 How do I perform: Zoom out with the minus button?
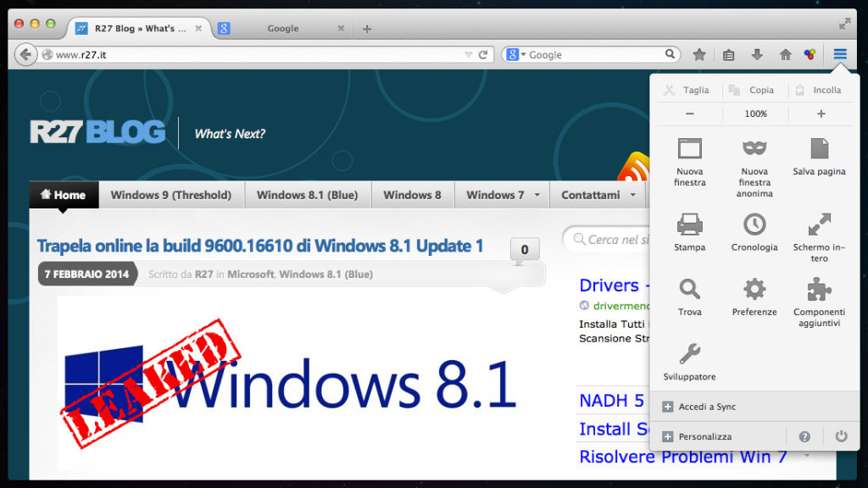[x=689, y=114]
